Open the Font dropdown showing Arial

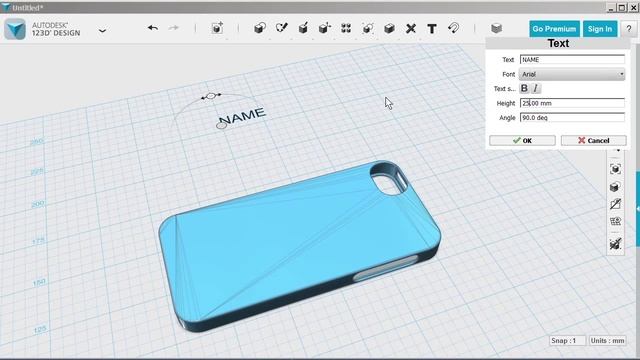[572, 74]
